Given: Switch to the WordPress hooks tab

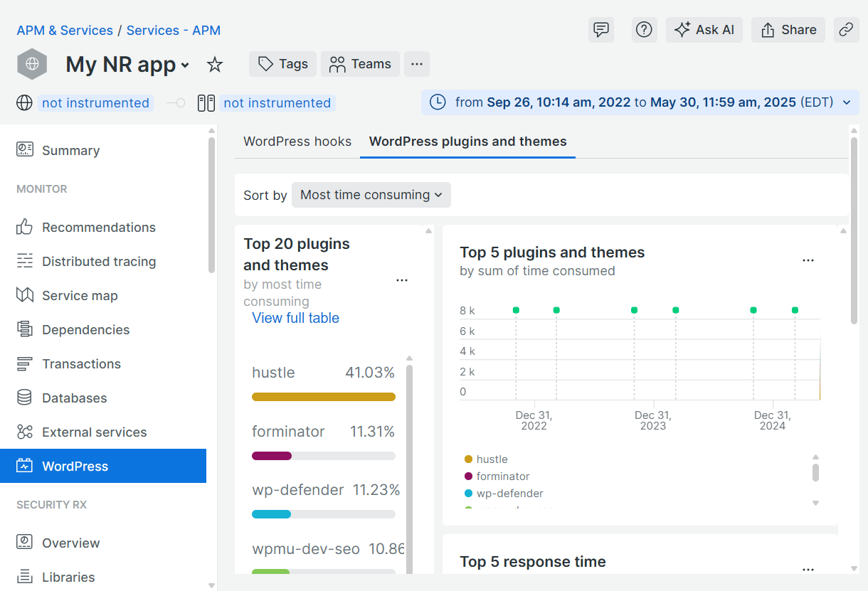Looking at the screenshot, I should (297, 142).
